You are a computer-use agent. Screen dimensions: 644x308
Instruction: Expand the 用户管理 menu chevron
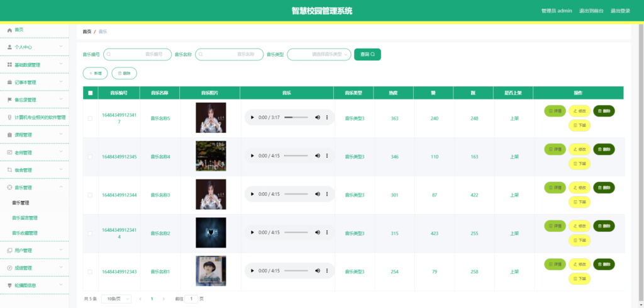pos(61,250)
